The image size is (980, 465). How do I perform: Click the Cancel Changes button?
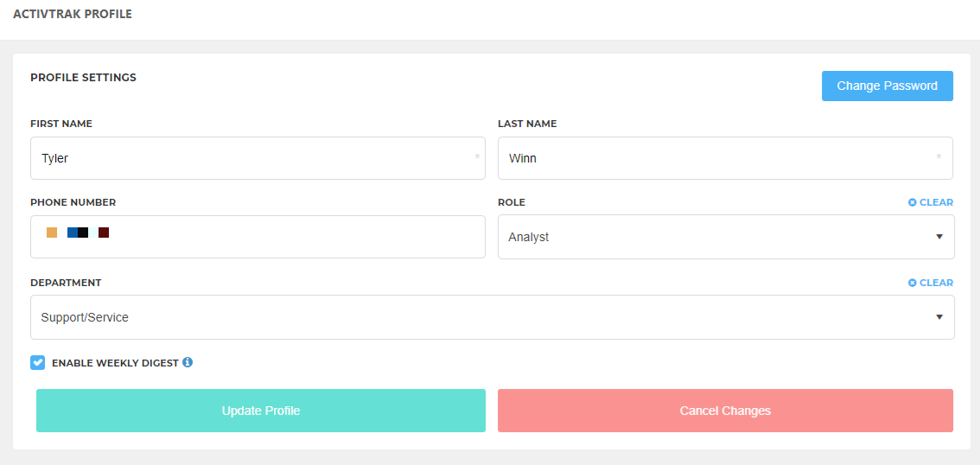click(726, 411)
